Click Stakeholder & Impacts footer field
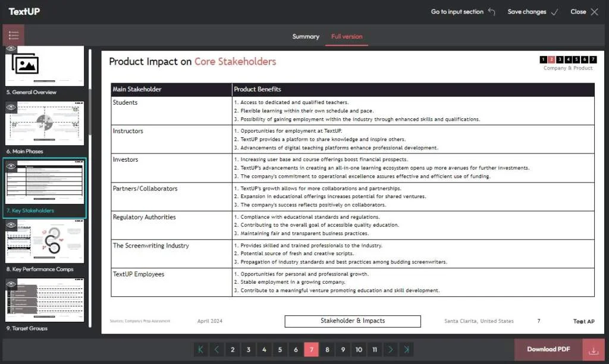 (x=353, y=321)
